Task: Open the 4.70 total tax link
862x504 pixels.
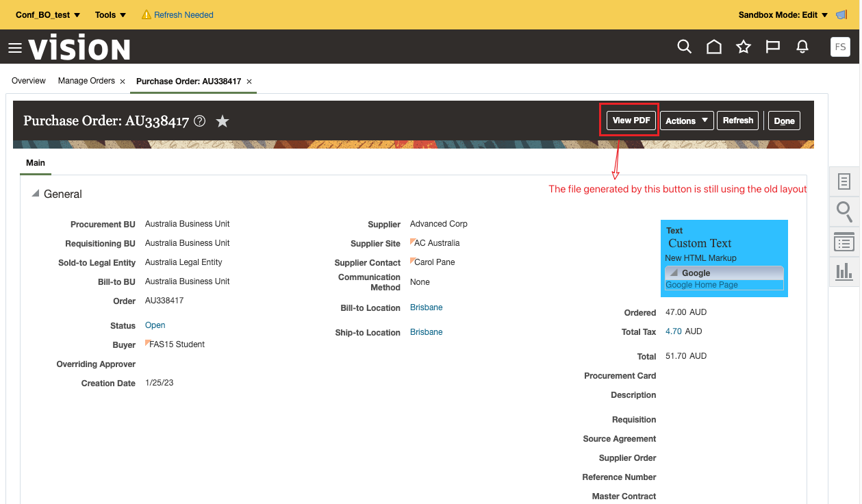Action: click(674, 331)
